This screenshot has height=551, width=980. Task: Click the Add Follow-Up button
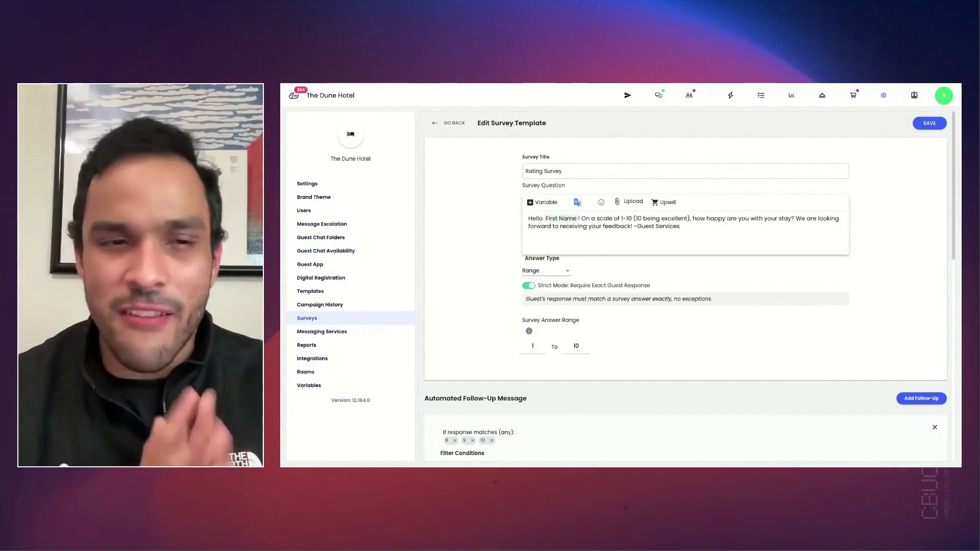921,398
